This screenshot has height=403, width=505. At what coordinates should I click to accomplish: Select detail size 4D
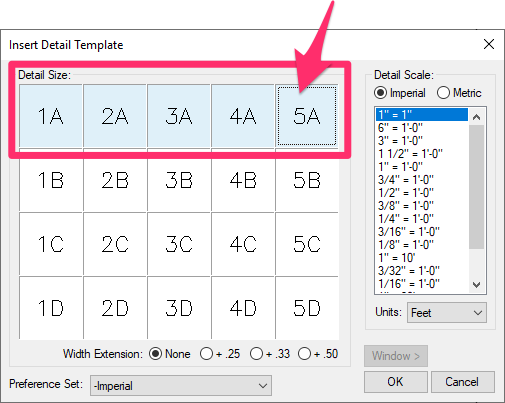[x=243, y=308]
